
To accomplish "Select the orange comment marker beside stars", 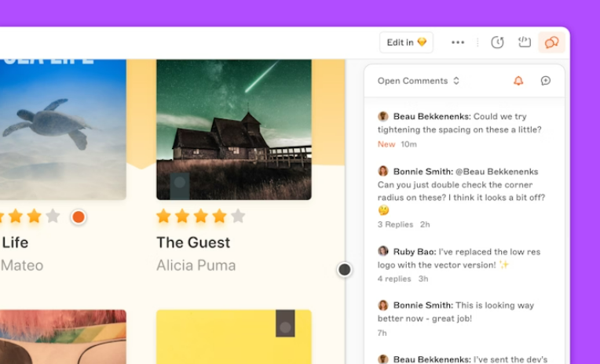I will [x=79, y=217].
